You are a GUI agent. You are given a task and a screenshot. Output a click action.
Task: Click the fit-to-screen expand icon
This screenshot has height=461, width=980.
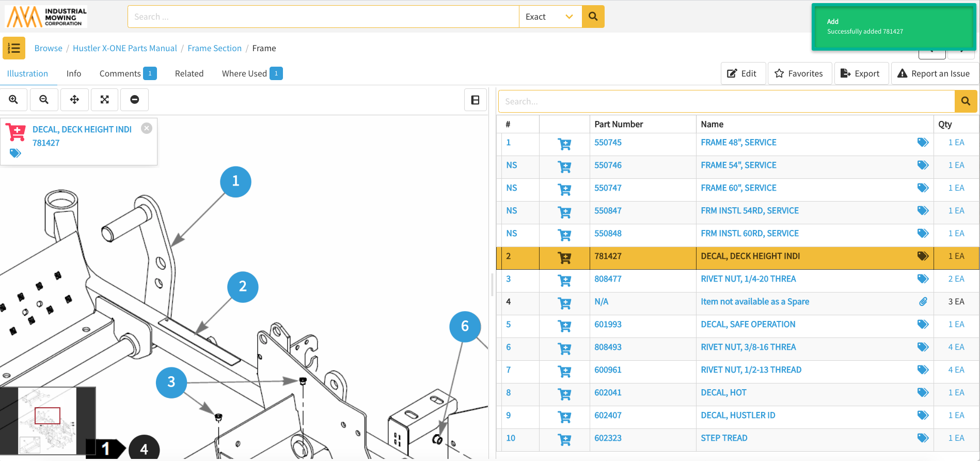(105, 100)
